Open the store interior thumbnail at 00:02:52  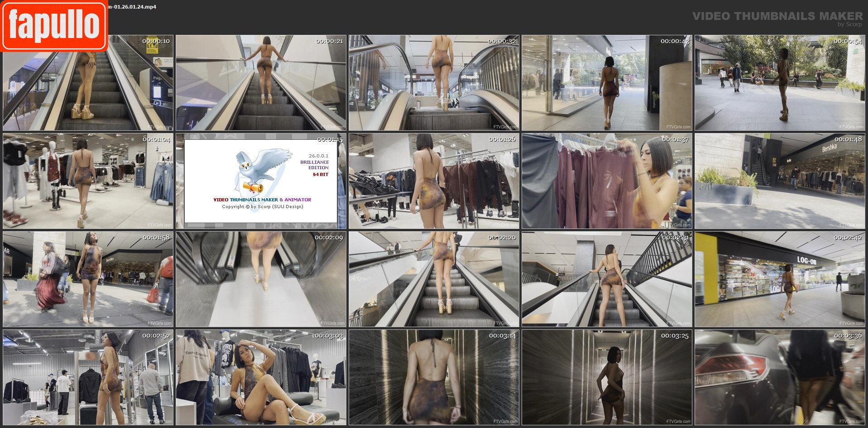pyautogui.click(x=88, y=377)
